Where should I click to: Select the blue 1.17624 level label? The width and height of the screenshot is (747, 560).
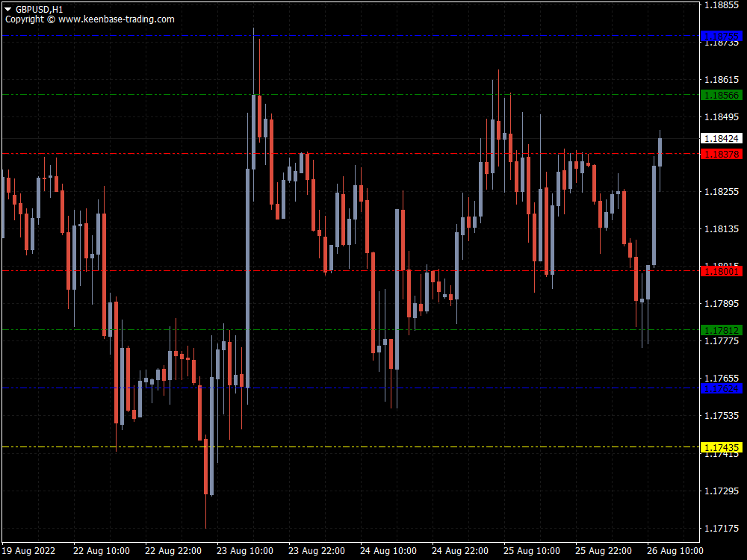722,388
